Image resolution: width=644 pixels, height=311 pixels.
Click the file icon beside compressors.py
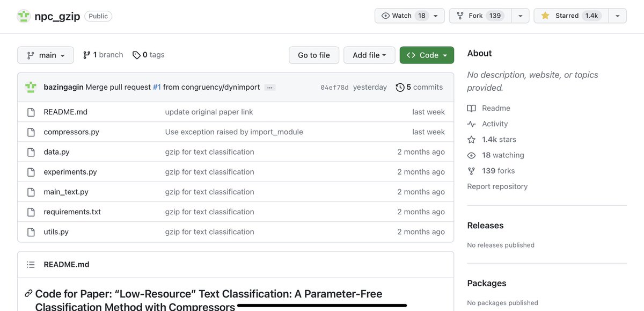coord(31,132)
